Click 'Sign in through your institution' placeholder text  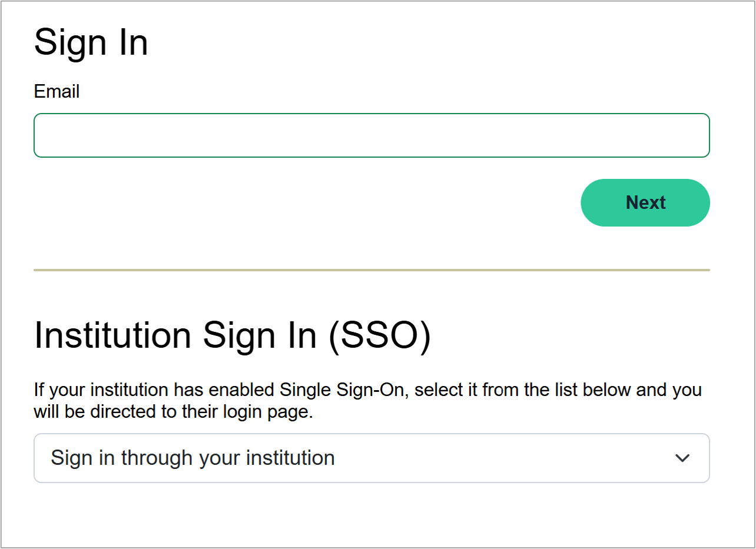[x=193, y=458]
